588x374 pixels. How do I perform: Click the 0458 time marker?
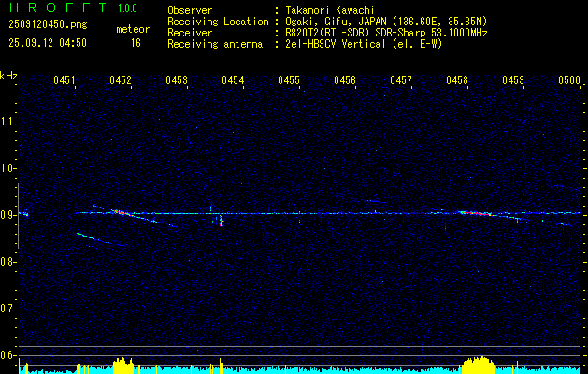click(457, 79)
